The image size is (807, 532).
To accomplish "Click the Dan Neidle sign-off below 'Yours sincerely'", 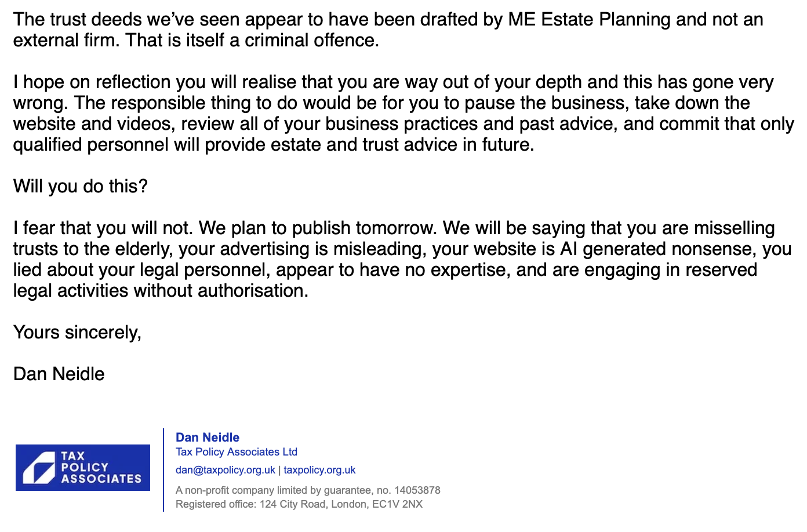I will pos(59,374).
